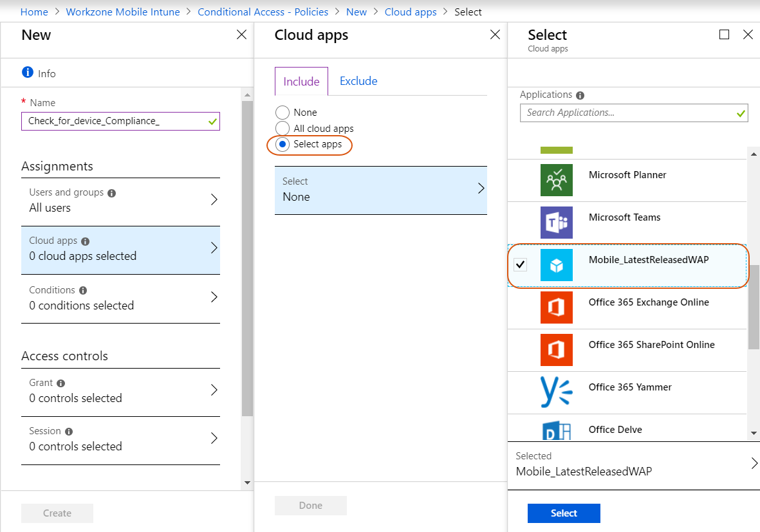Choose the All cloud apps radio option
Screen dimensions: 760x532
283,129
